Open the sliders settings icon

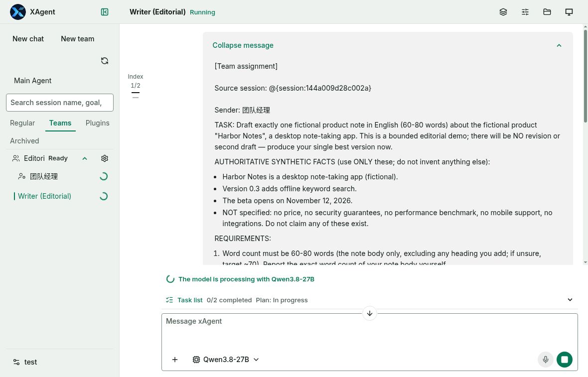coord(525,12)
